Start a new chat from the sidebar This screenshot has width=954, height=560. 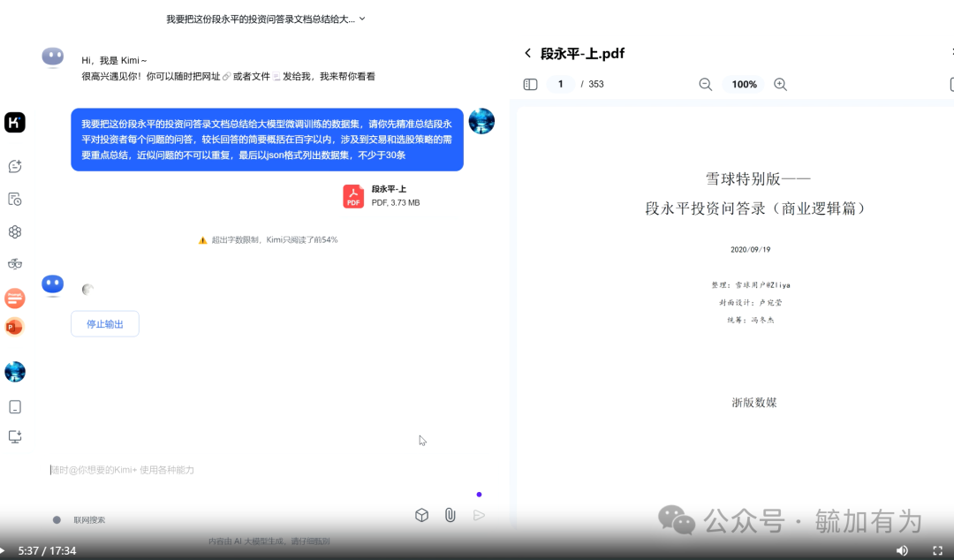[x=15, y=166]
